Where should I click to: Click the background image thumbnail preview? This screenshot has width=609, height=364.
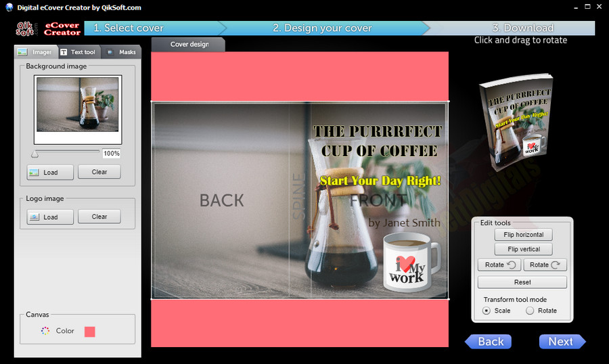(78, 110)
